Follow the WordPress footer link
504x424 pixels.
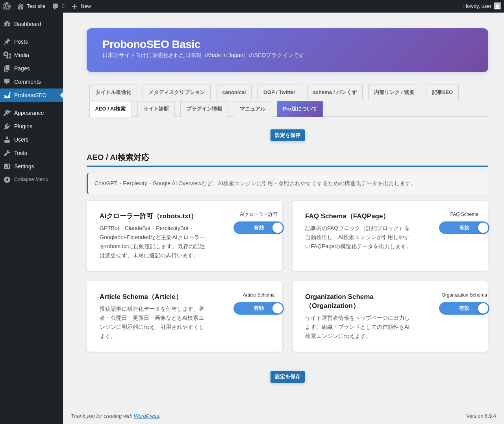point(146,416)
